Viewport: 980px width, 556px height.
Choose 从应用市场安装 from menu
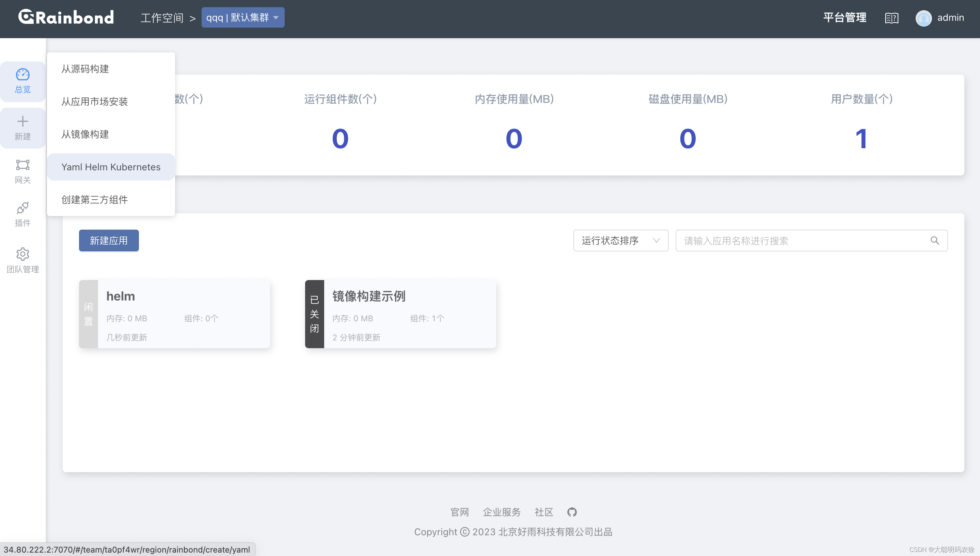[94, 102]
